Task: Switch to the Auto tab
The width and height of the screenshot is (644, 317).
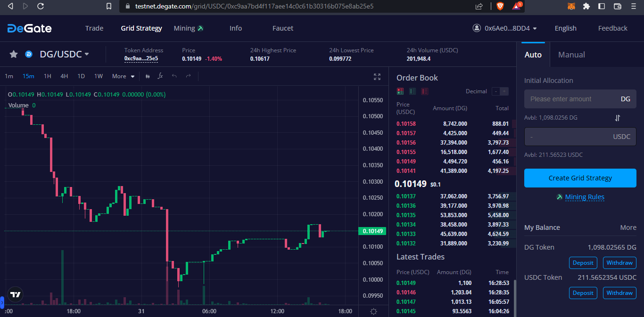Action: [x=533, y=55]
